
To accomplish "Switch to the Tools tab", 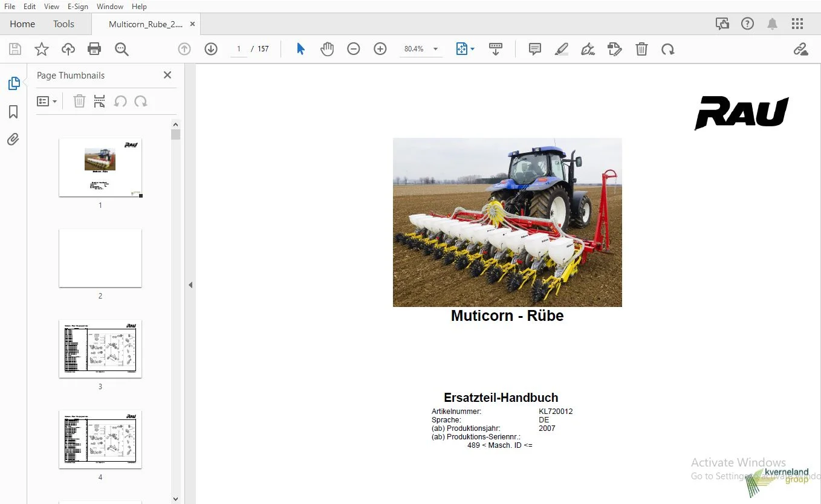I will pyautogui.click(x=63, y=24).
